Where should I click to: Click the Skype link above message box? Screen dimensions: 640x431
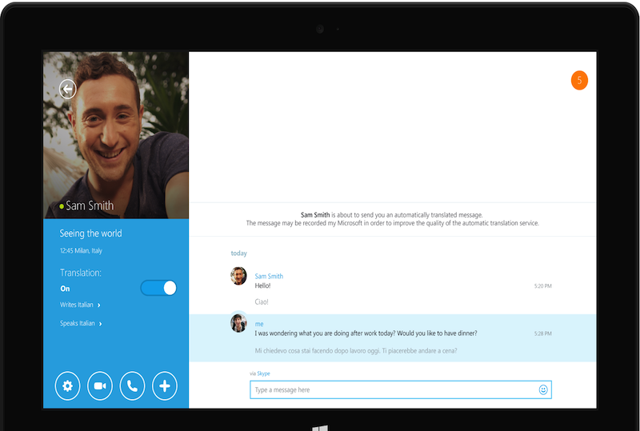(263, 373)
